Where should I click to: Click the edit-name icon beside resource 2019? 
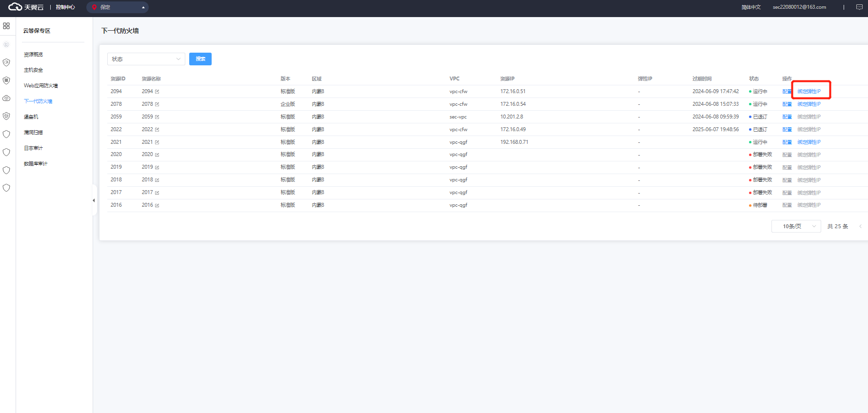pos(157,167)
